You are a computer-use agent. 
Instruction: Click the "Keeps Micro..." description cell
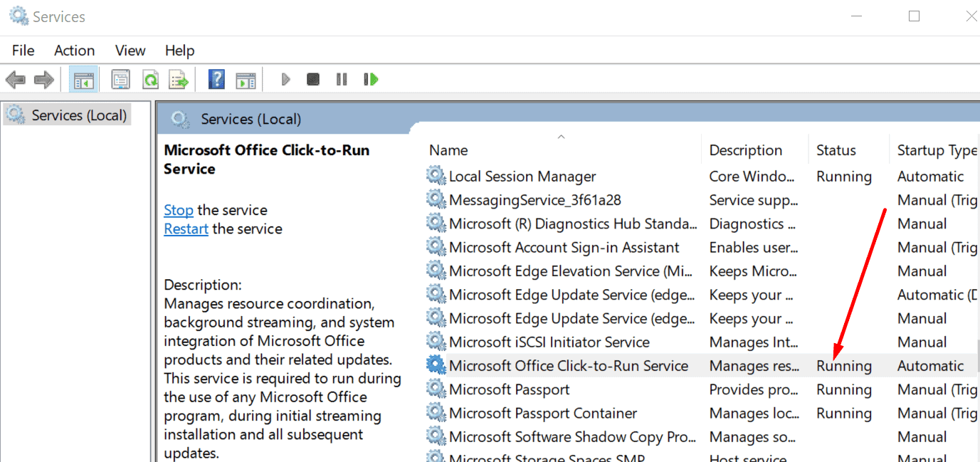tap(754, 271)
